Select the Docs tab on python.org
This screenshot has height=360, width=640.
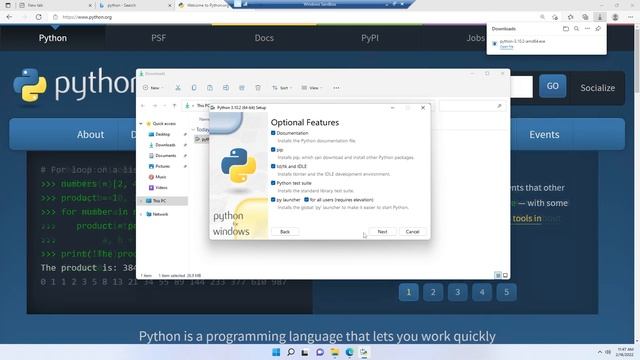tap(264, 38)
